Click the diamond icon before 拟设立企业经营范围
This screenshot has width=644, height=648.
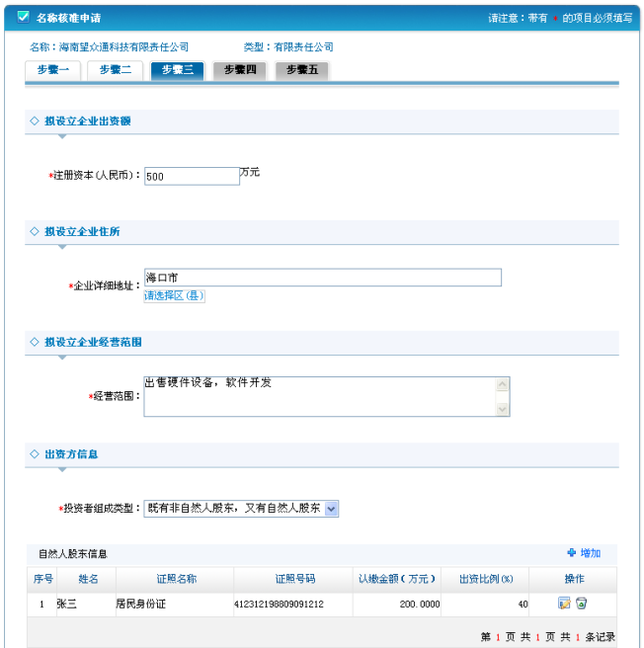click(x=35, y=342)
